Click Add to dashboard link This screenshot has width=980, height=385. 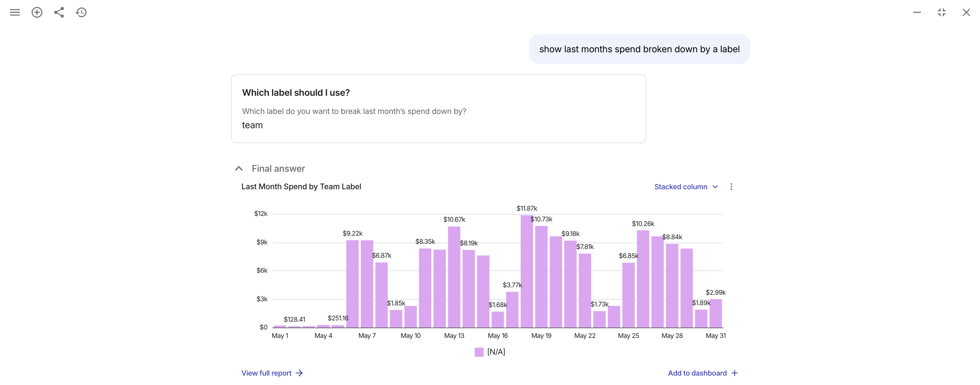(x=697, y=373)
